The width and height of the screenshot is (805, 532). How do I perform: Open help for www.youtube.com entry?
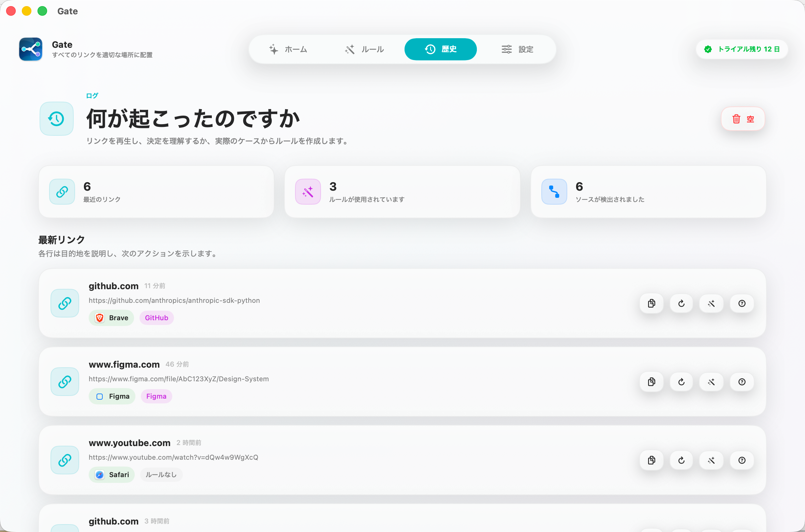pos(742,460)
